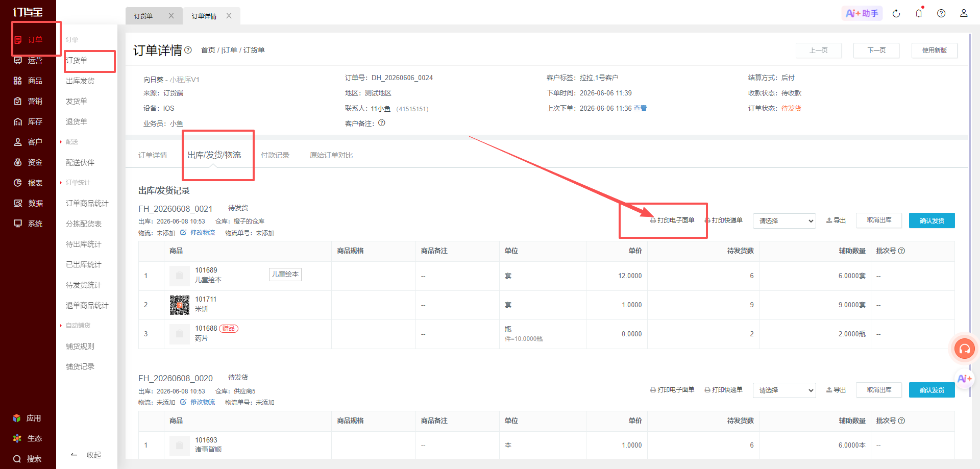Click the 搜索 icon in left sidebar
The width and height of the screenshot is (980, 469).
[x=17, y=459]
